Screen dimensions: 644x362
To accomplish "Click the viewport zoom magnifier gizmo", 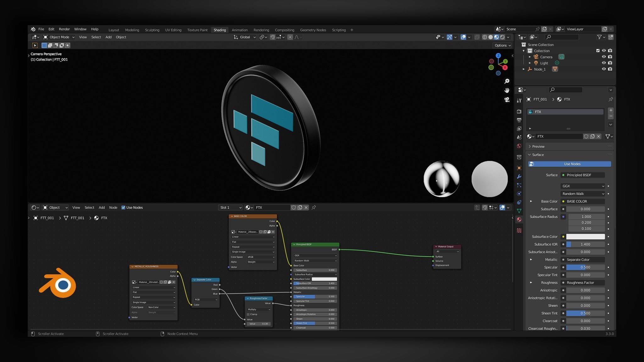I will point(507,81).
